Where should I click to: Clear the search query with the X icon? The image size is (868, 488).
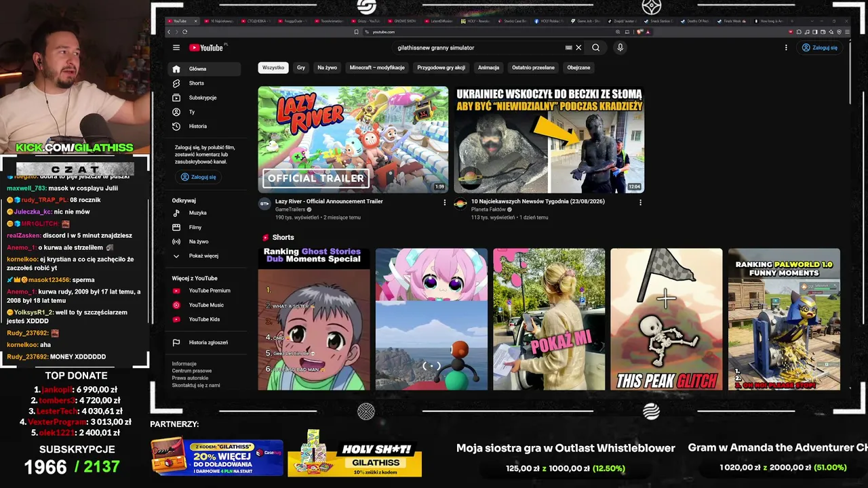(578, 47)
